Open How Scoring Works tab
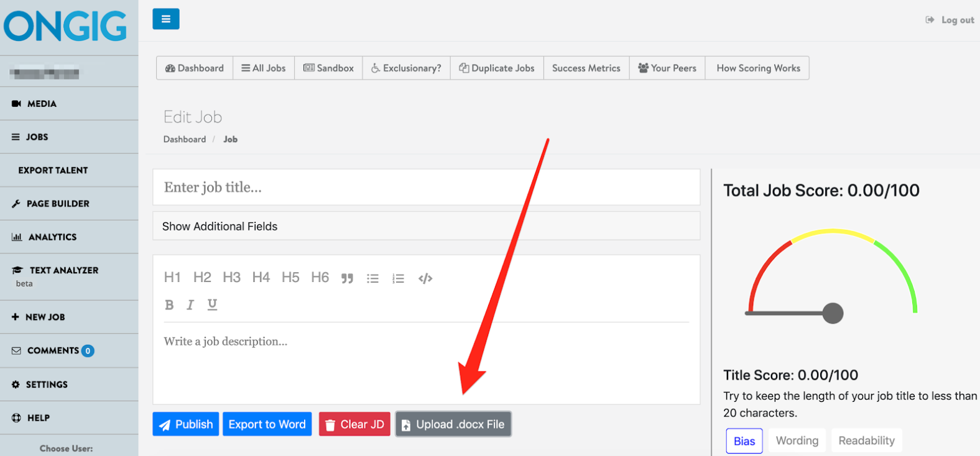This screenshot has width=980, height=456. [x=758, y=68]
